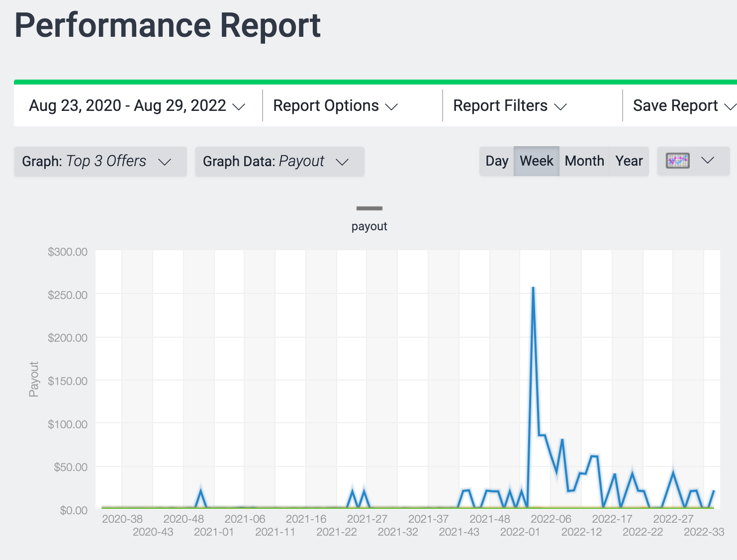The height and width of the screenshot is (560, 737).
Task: Select the Week interval
Action: point(537,161)
